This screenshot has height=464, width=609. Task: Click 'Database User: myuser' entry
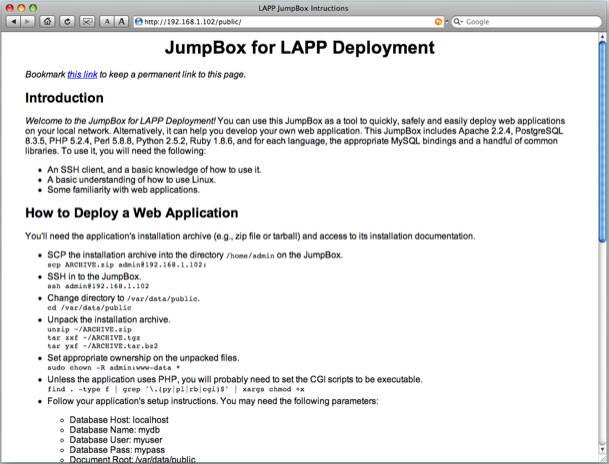click(x=116, y=440)
